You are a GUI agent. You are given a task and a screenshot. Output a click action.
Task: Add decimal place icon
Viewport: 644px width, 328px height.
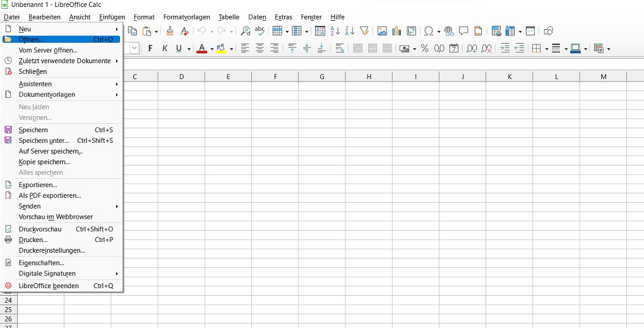coord(472,49)
